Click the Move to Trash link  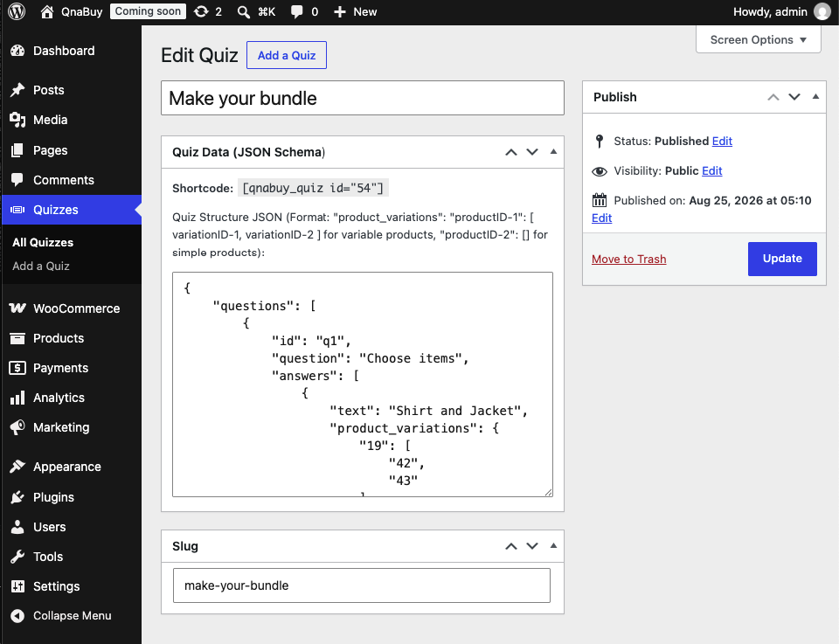tap(628, 259)
